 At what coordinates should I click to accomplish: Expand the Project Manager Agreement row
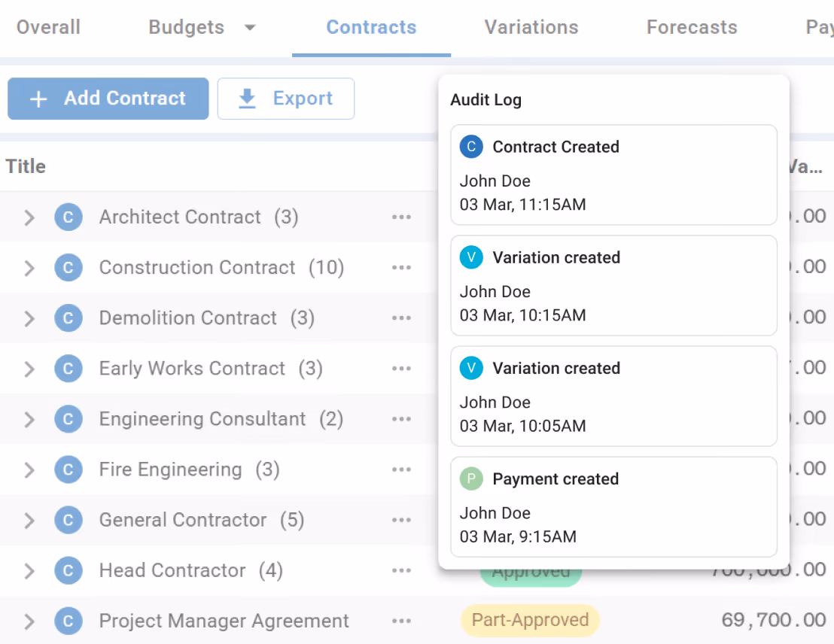coord(29,621)
